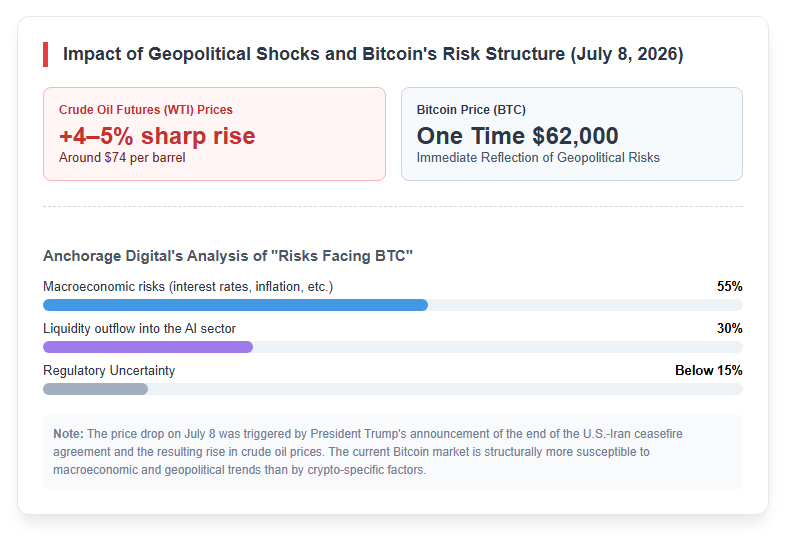The image size is (786, 542).
Task: Click the 'Regulatory Uncertainty' row label
Action: (x=109, y=371)
